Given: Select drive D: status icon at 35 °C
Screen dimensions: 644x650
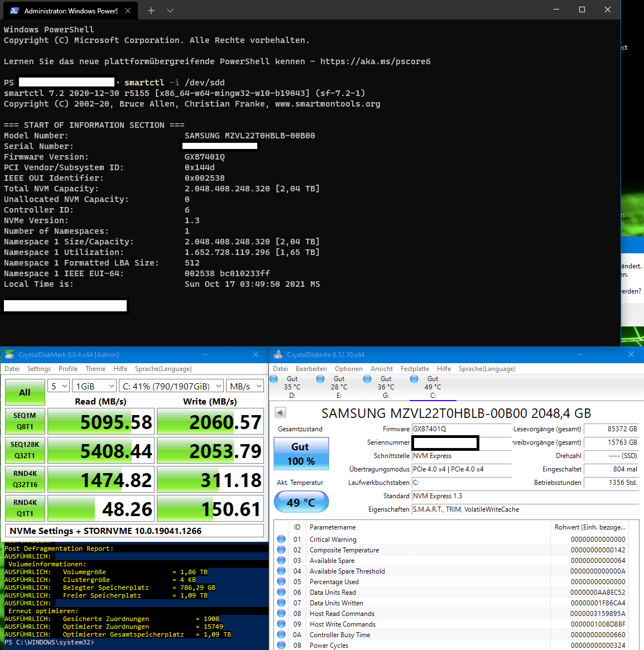Looking at the screenshot, I should click(x=273, y=379).
